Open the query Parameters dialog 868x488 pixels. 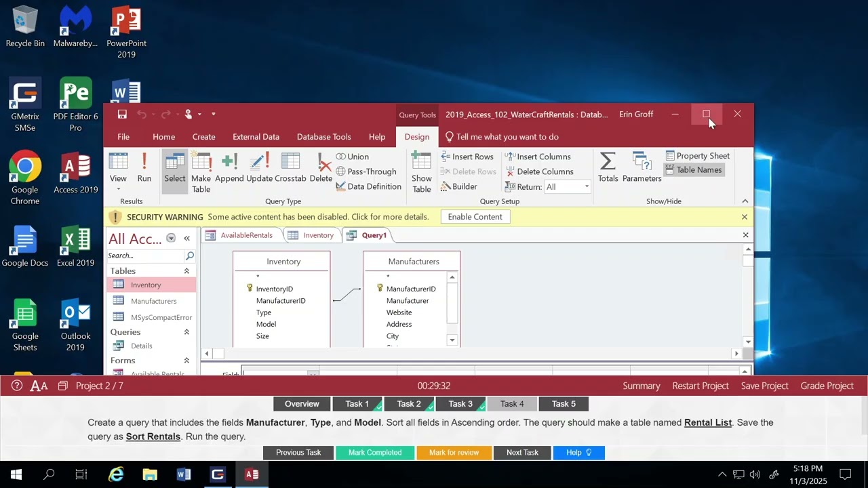(x=642, y=168)
